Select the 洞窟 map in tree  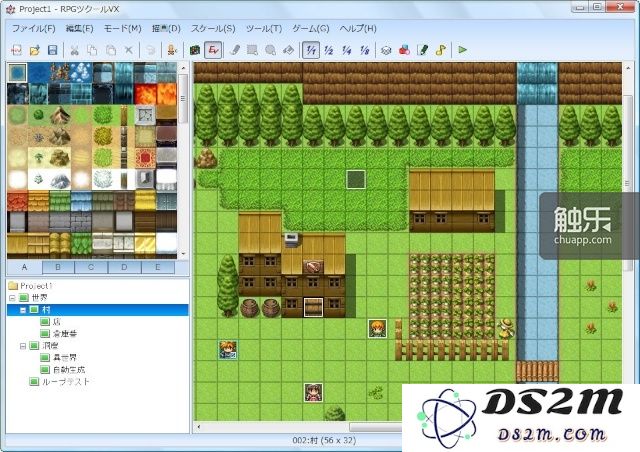pos(50,346)
